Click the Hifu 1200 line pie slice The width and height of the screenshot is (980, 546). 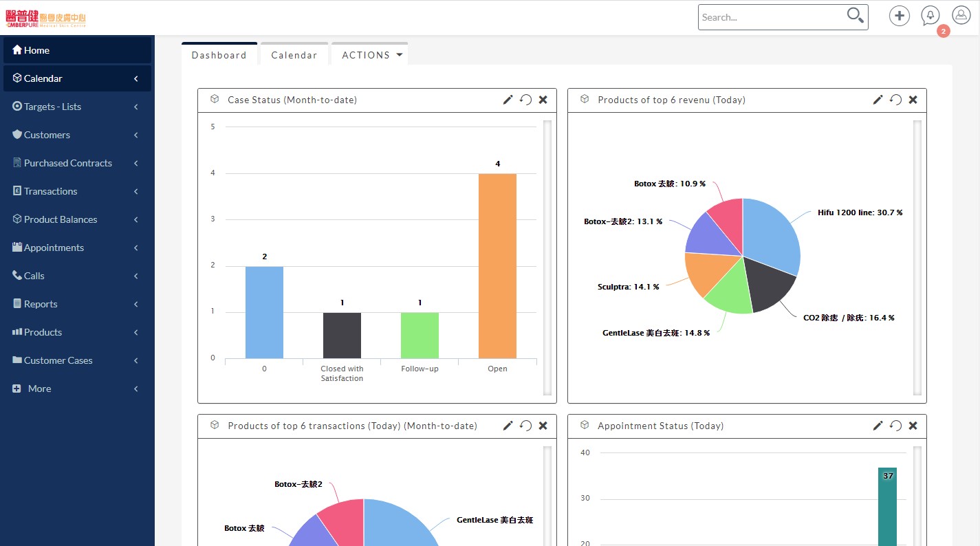coord(770,237)
